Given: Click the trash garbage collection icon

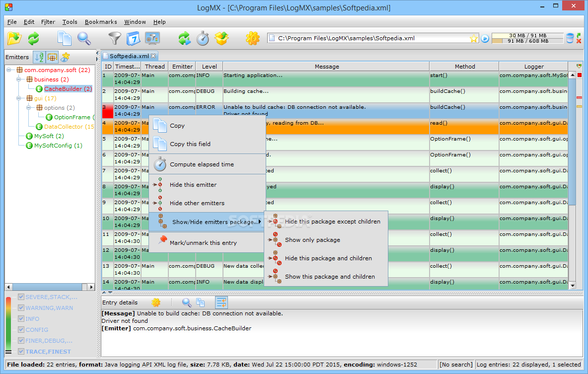Looking at the screenshot, I should pyautogui.click(x=570, y=38).
